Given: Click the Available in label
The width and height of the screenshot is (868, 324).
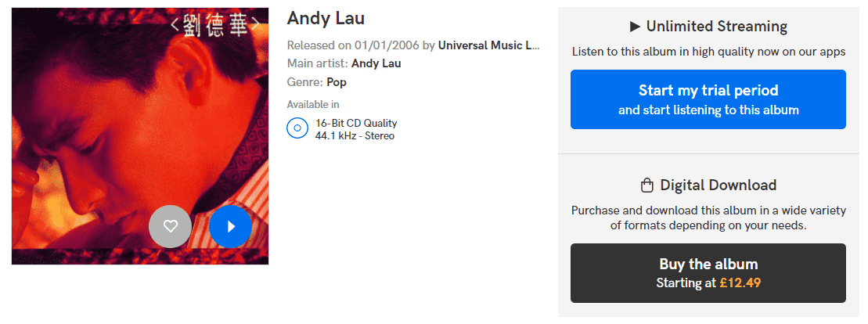Looking at the screenshot, I should point(313,105).
